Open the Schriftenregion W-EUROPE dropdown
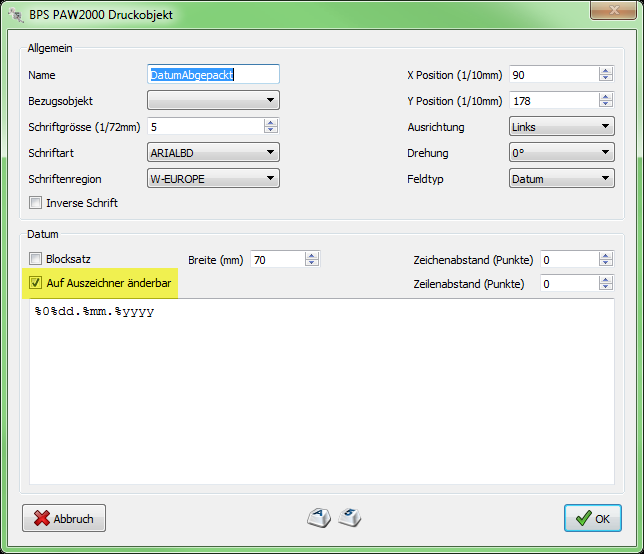Image resolution: width=644 pixels, height=554 pixels. (x=213, y=178)
